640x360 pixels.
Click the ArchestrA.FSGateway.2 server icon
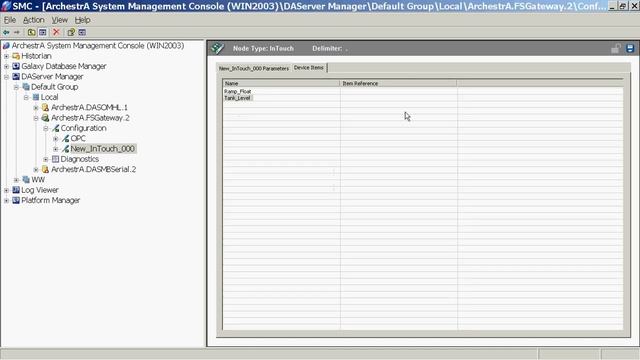click(x=45, y=118)
